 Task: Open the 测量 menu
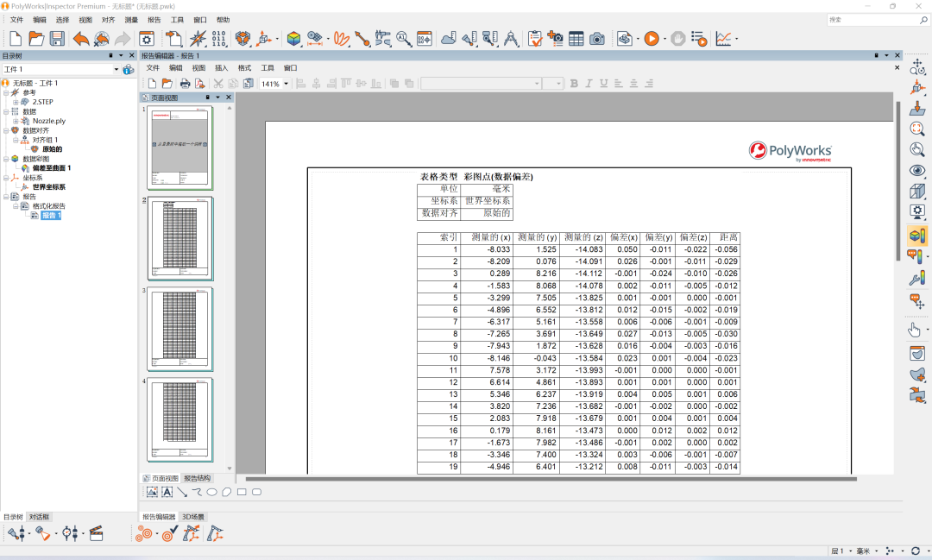(131, 19)
